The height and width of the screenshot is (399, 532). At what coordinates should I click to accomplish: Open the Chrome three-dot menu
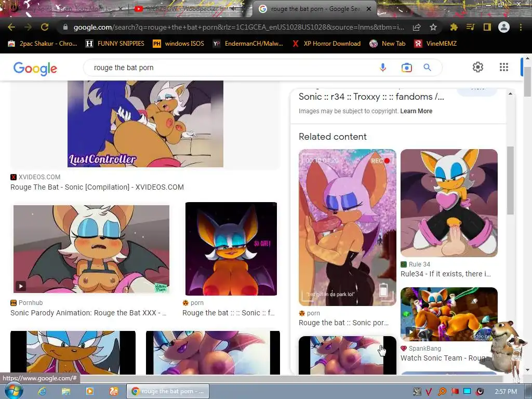[x=521, y=27]
